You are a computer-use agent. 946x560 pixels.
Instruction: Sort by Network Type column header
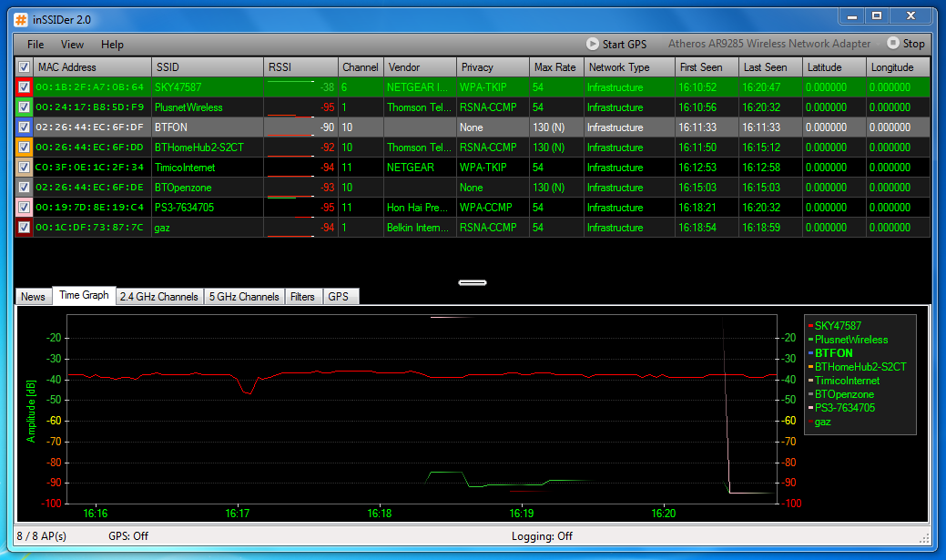[629, 67]
